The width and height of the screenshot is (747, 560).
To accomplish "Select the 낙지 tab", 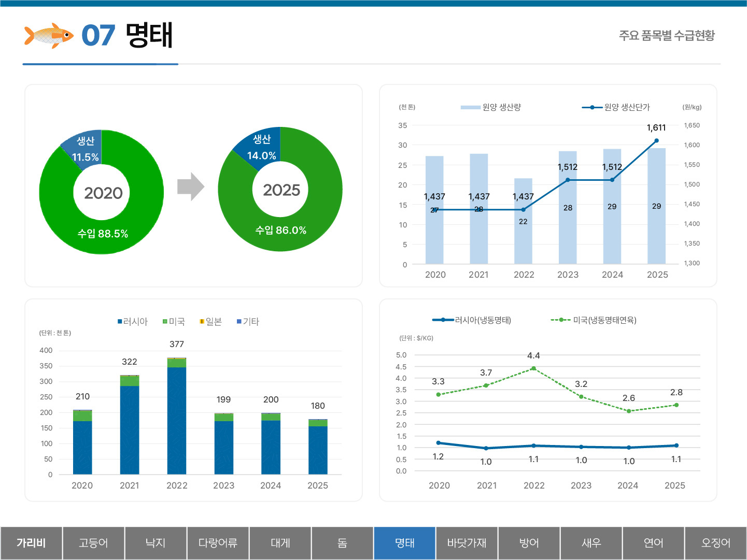I will tap(156, 543).
